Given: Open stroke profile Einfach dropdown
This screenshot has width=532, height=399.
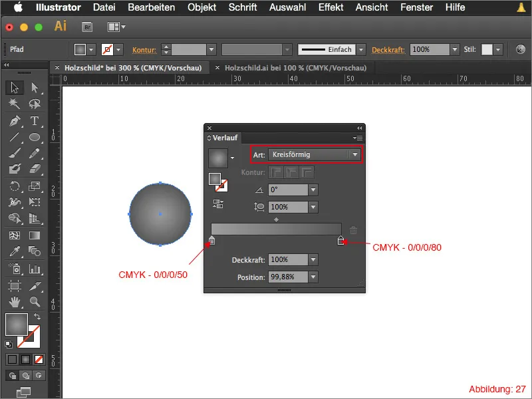Looking at the screenshot, I should (361, 49).
